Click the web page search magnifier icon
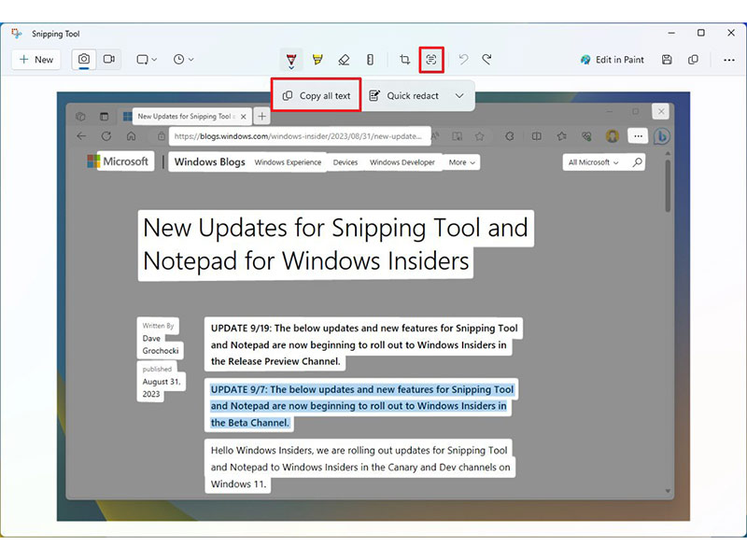Image resolution: width=747 pixels, height=560 pixels. (x=638, y=162)
